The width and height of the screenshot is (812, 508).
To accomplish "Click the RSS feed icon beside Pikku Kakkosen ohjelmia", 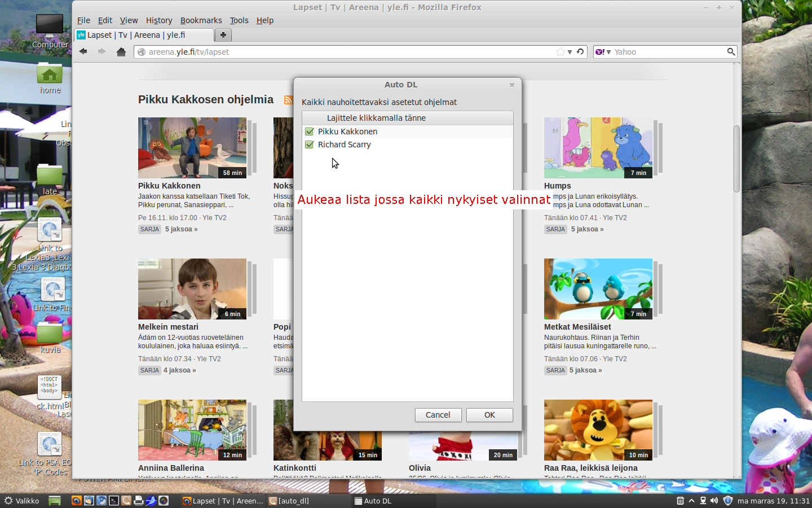I will pyautogui.click(x=288, y=100).
